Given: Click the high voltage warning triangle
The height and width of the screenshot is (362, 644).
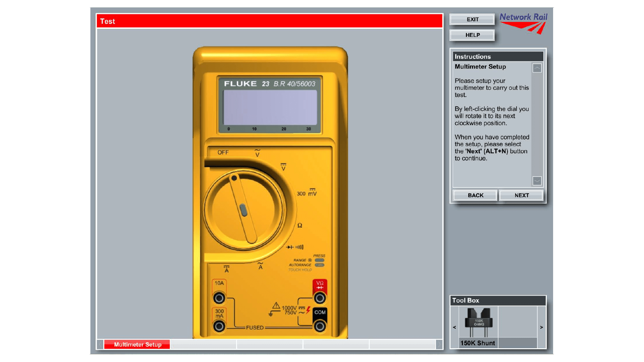Looking at the screenshot, I should coord(276,306).
